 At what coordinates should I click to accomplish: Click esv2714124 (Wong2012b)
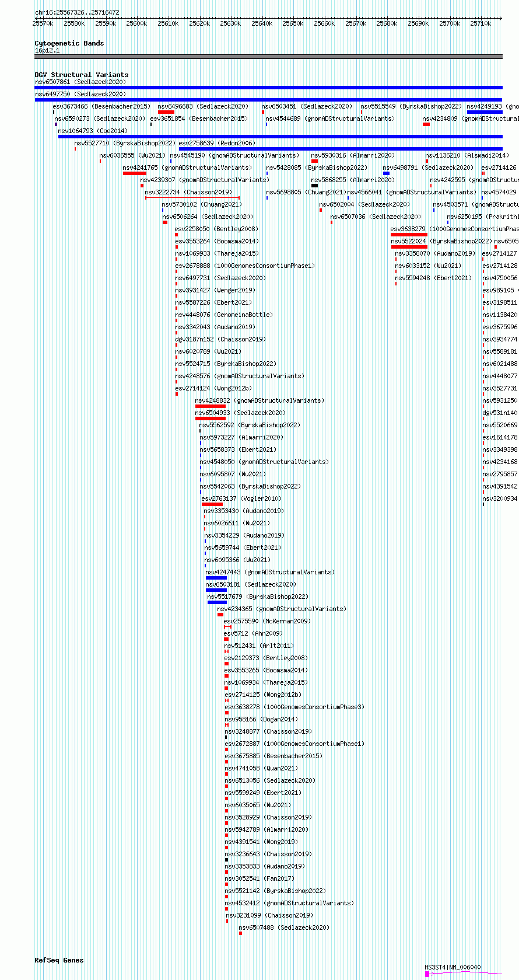pos(213,388)
